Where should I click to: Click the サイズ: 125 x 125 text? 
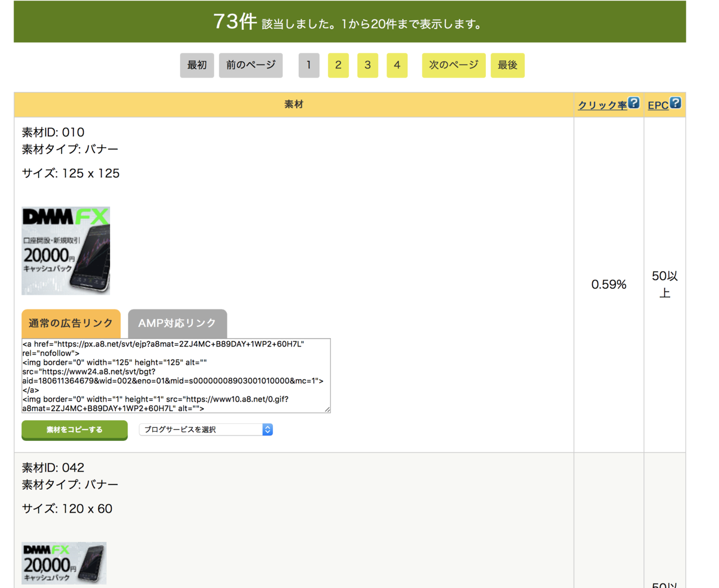pos(71,174)
